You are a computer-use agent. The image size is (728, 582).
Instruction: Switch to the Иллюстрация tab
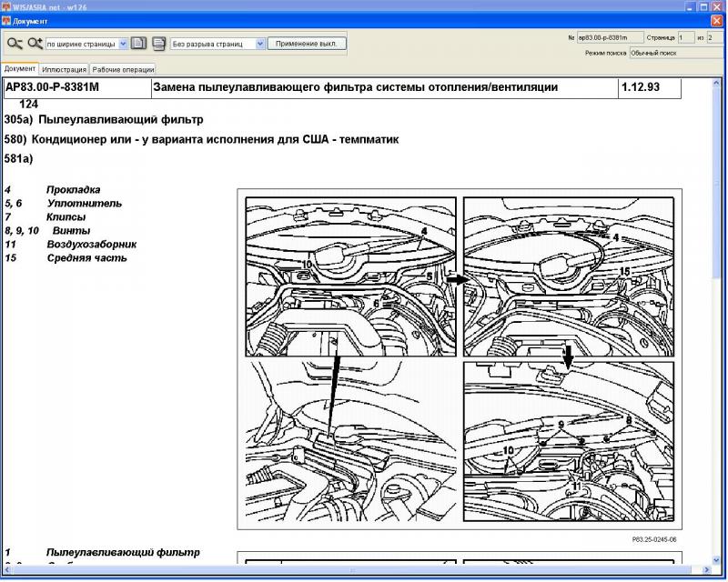[64, 70]
